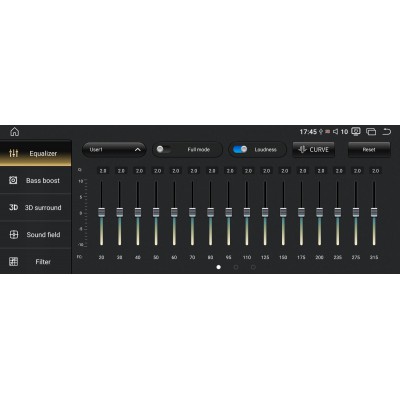Tap the volume speaker icon
Screen dimensions: 400x400
coord(335,132)
